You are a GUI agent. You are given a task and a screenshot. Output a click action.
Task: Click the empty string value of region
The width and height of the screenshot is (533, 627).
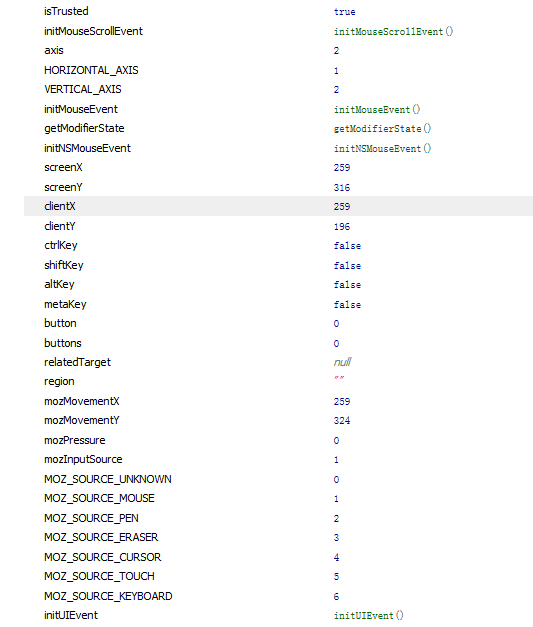tap(339, 378)
